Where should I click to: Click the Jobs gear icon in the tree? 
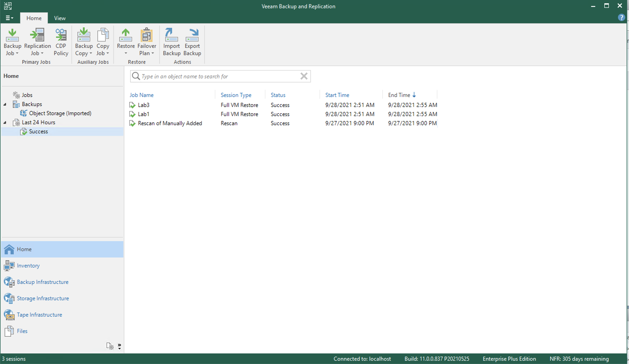[16, 95]
